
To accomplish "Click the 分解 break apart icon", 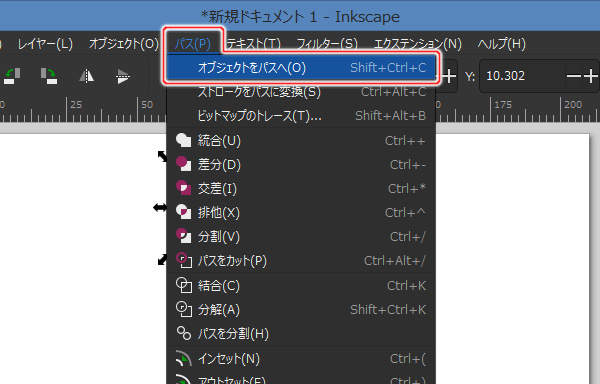I will point(184,309).
